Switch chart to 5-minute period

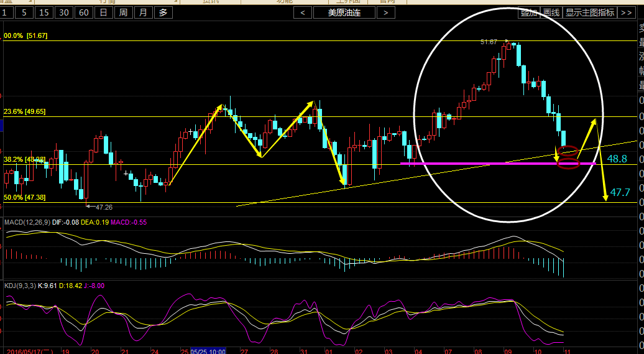(x=24, y=12)
